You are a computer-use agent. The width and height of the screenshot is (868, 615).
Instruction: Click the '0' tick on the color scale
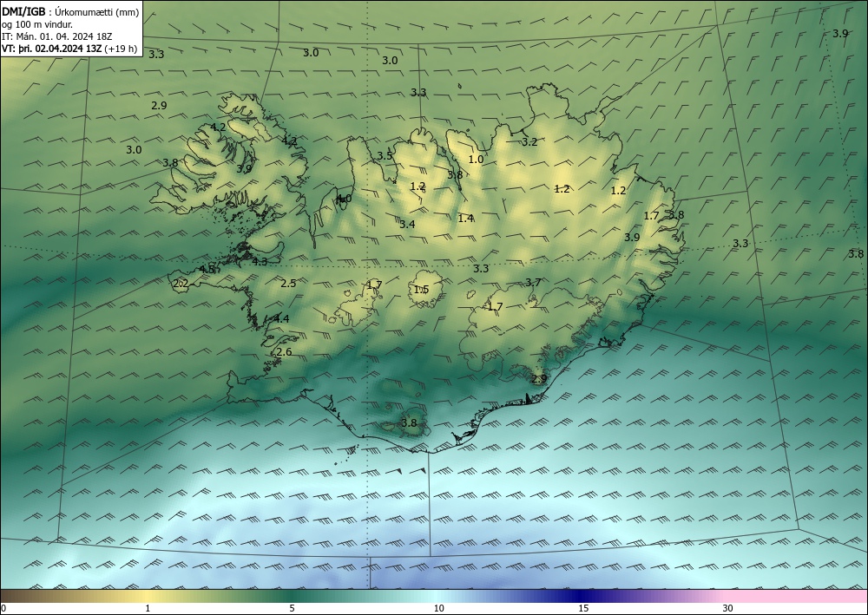coord(3,609)
